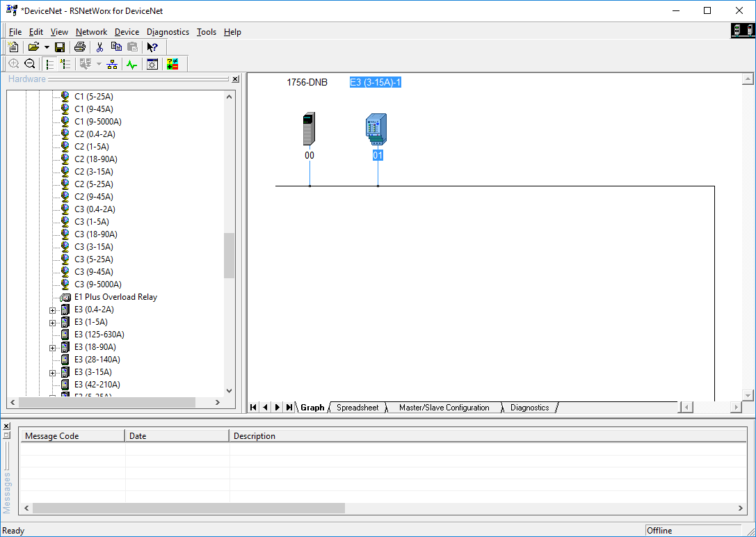Close the Hardware panel
Image resolution: width=756 pixels, height=537 pixels.
click(235, 79)
